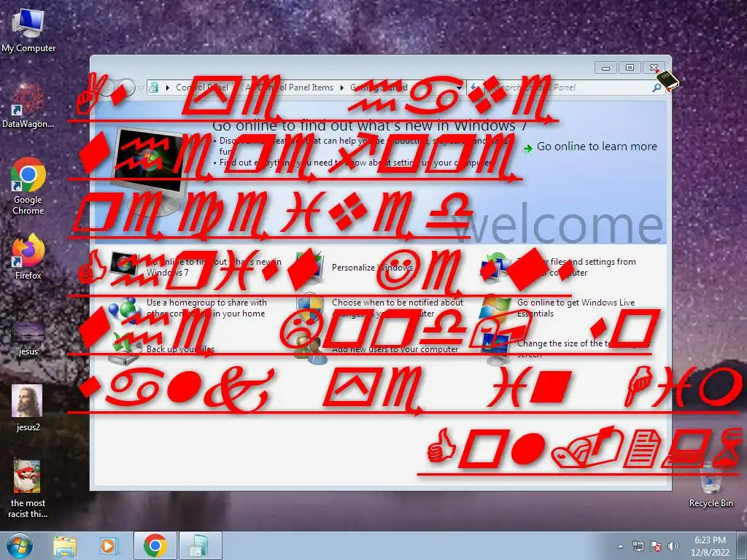Select the Firefox desktop shortcut

[x=28, y=257]
